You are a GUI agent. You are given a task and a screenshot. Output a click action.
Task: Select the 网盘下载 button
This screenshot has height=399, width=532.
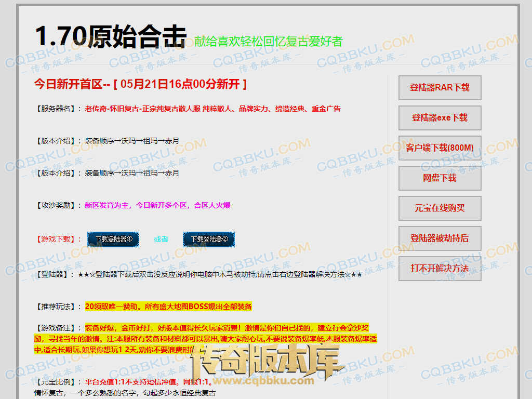[440, 178]
